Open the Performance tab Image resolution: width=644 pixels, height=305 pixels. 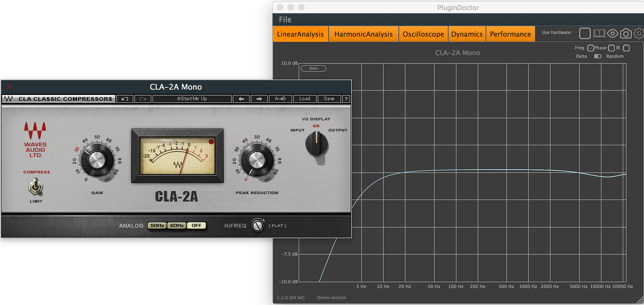[x=510, y=34]
